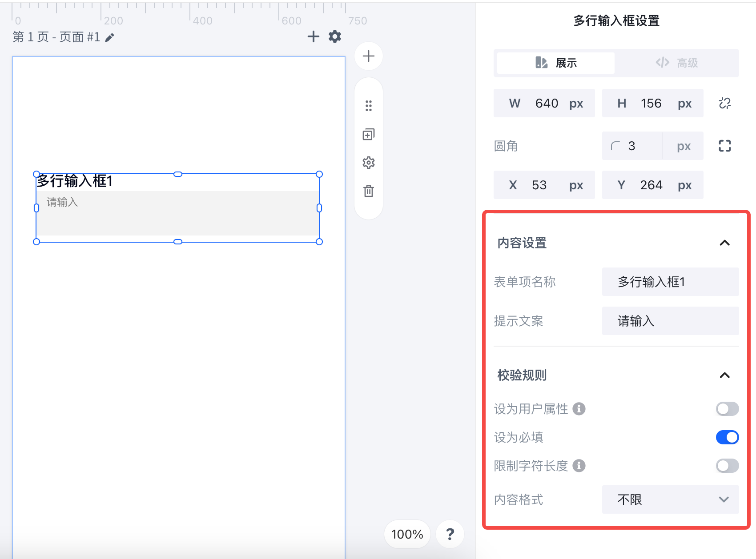Open the help question mark button
The image size is (756, 559).
tap(450, 534)
